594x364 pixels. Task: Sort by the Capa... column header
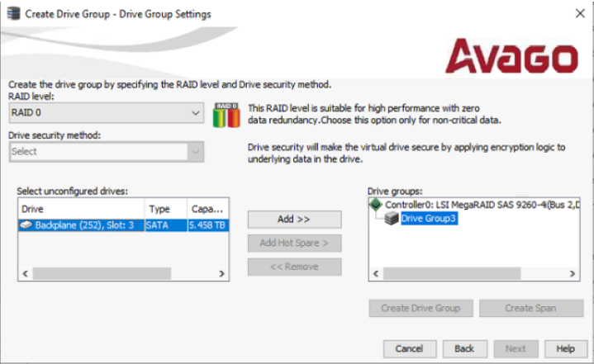coord(208,209)
